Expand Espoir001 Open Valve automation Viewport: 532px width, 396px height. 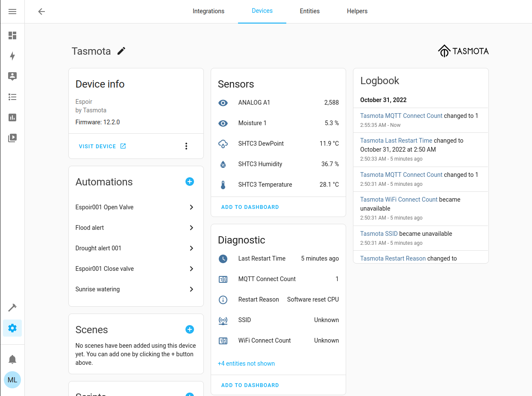pos(191,207)
